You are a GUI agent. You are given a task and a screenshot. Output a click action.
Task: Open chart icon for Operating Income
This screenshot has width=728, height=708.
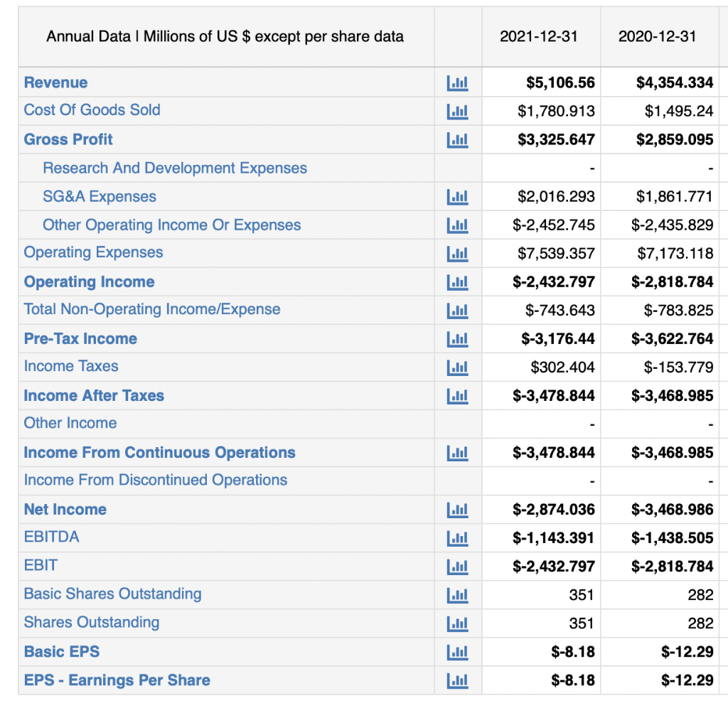(x=457, y=281)
